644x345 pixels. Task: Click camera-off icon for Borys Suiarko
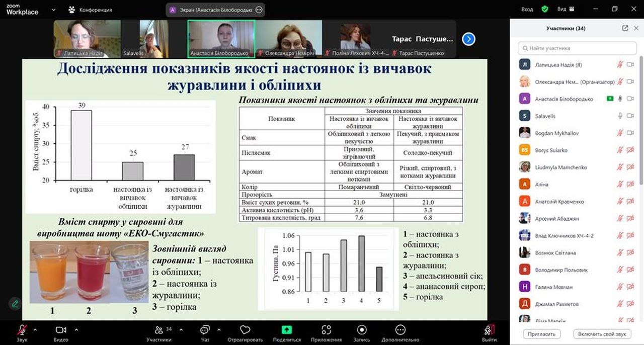(630, 150)
